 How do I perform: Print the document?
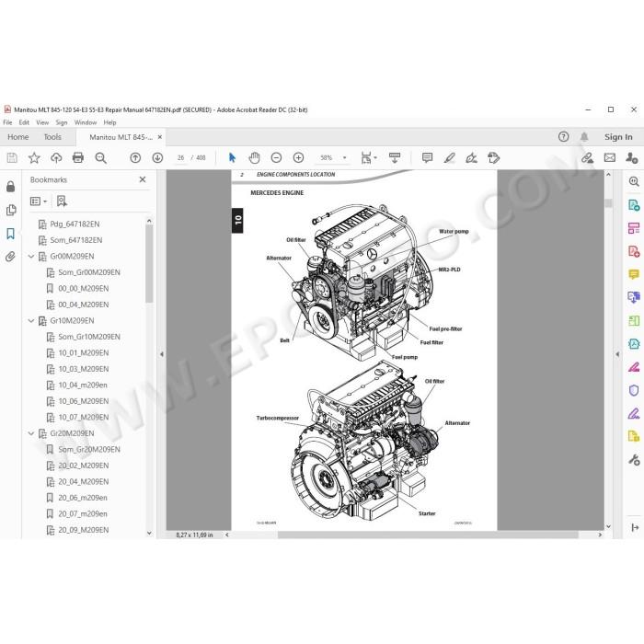click(78, 157)
